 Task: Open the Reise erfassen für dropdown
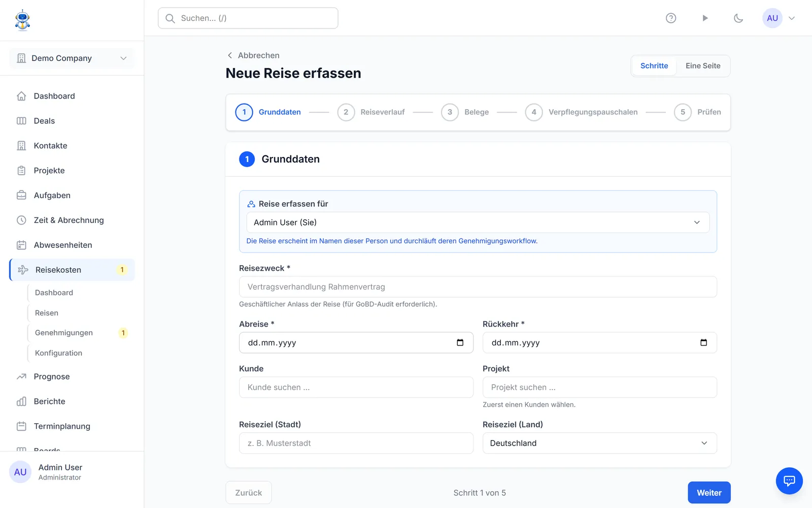click(478, 223)
